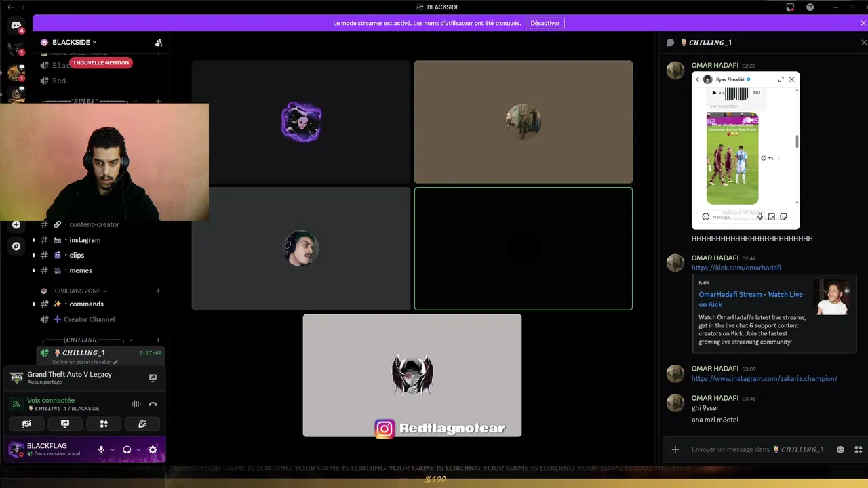Image resolution: width=868 pixels, height=488 pixels.
Task: Open headphone output options arrow
Action: point(138,449)
